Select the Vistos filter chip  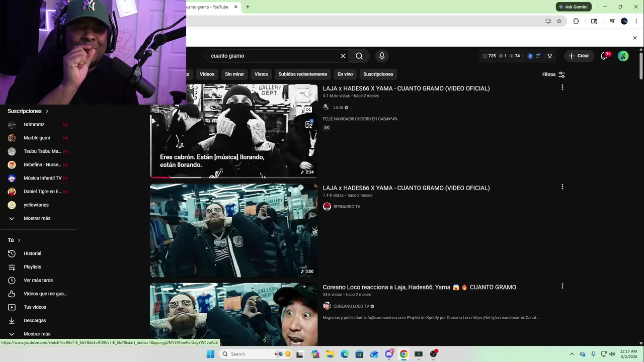(261, 74)
